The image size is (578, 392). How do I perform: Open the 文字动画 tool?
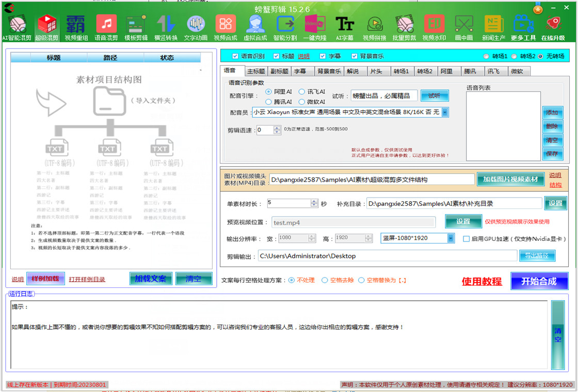[x=196, y=28]
